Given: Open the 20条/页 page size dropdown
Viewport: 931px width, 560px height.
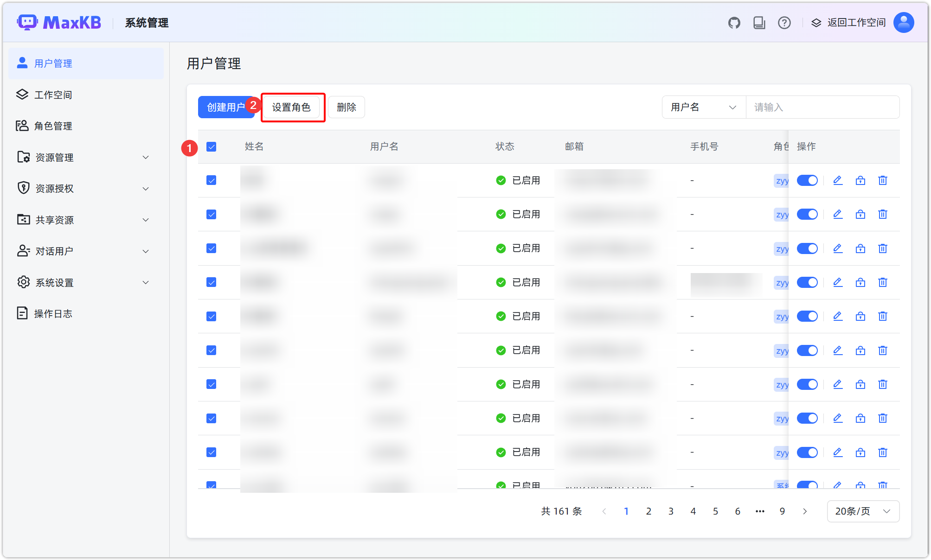Looking at the screenshot, I should [863, 511].
